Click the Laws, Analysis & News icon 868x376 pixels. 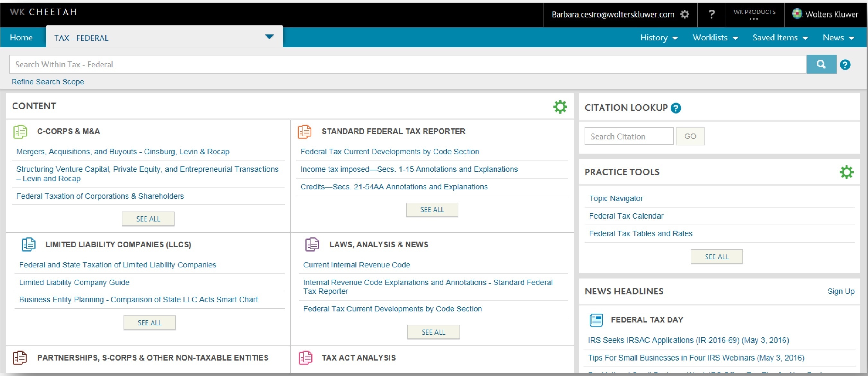pos(312,244)
